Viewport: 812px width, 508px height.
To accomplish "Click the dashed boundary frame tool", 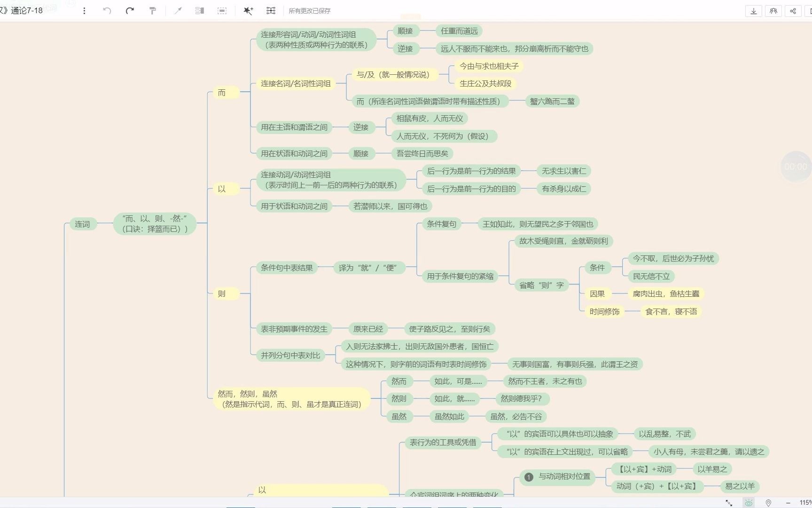I will pos(222,11).
